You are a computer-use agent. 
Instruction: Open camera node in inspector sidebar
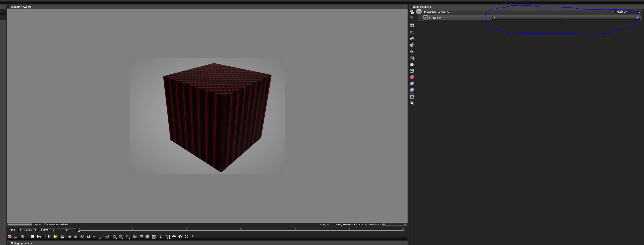[412, 32]
